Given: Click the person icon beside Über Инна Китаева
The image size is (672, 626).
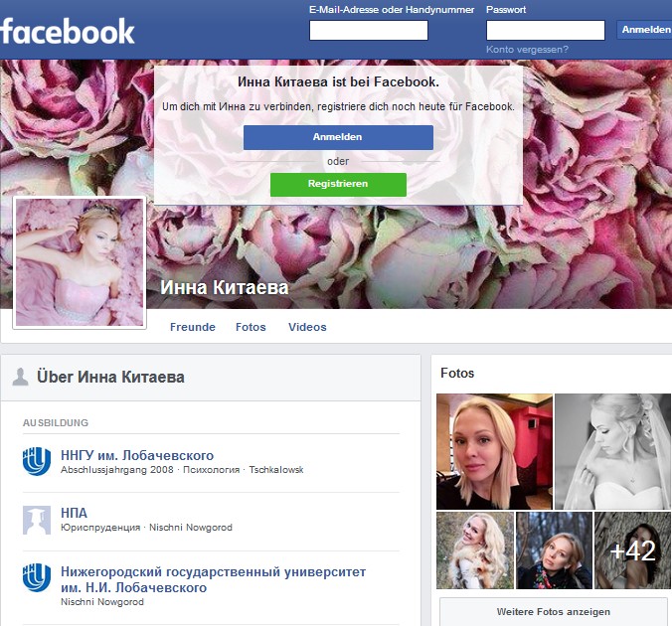Looking at the screenshot, I should (x=20, y=377).
